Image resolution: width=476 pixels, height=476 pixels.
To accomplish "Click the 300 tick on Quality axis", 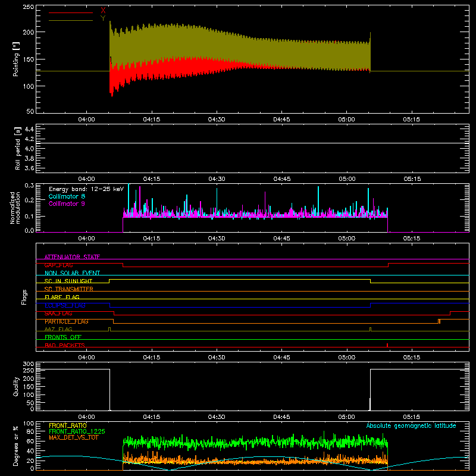I will tap(28, 364).
